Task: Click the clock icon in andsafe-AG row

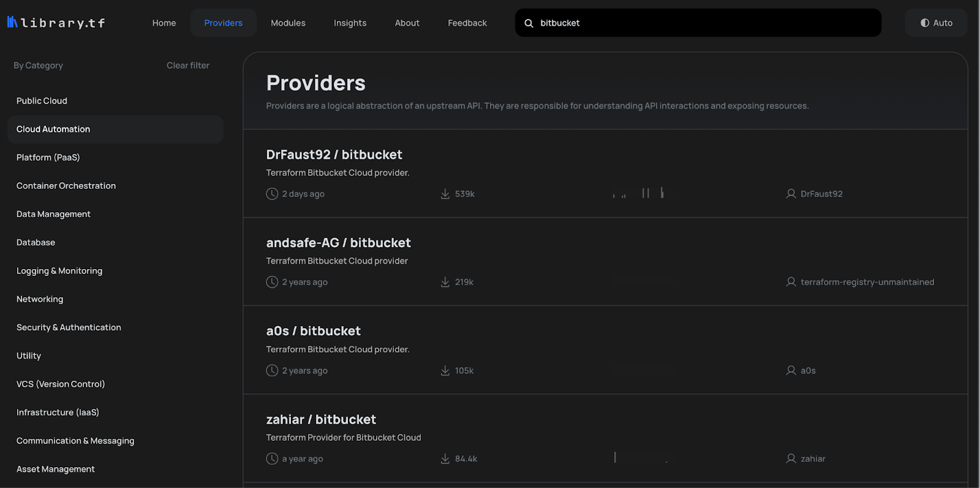Action: (272, 282)
